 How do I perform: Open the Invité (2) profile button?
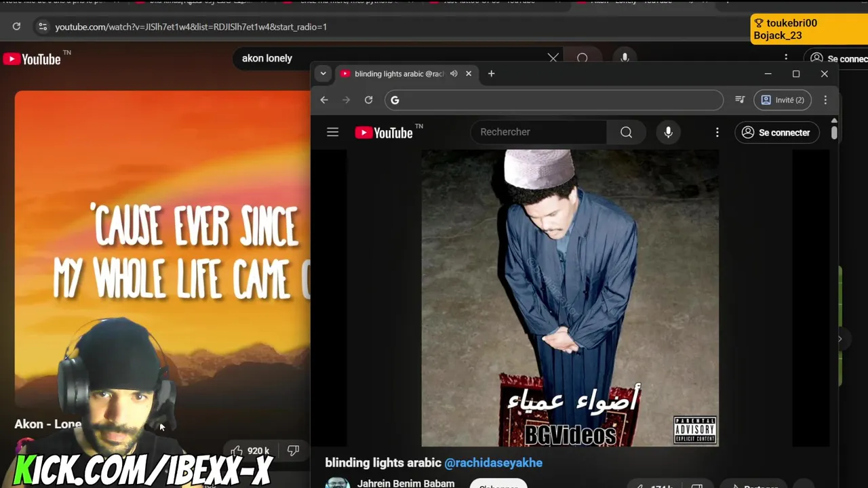(783, 100)
